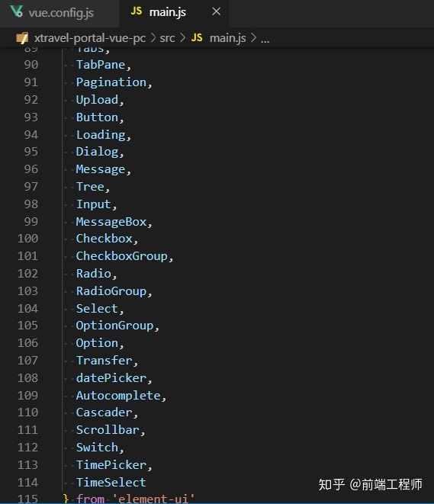Click the datePicker identifier
Image resolution: width=434 pixels, height=504 pixels.
111,378
